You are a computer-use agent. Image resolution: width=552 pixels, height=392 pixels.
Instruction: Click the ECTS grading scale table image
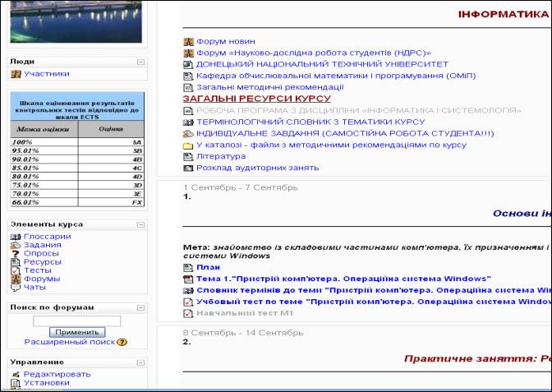click(x=77, y=150)
